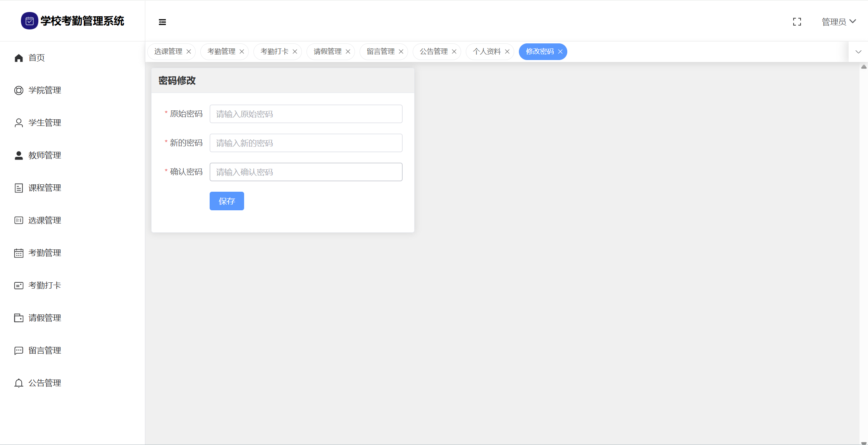Image resolution: width=868 pixels, height=445 pixels.
Task: Focus the 原始密码 input field
Action: (306, 114)
